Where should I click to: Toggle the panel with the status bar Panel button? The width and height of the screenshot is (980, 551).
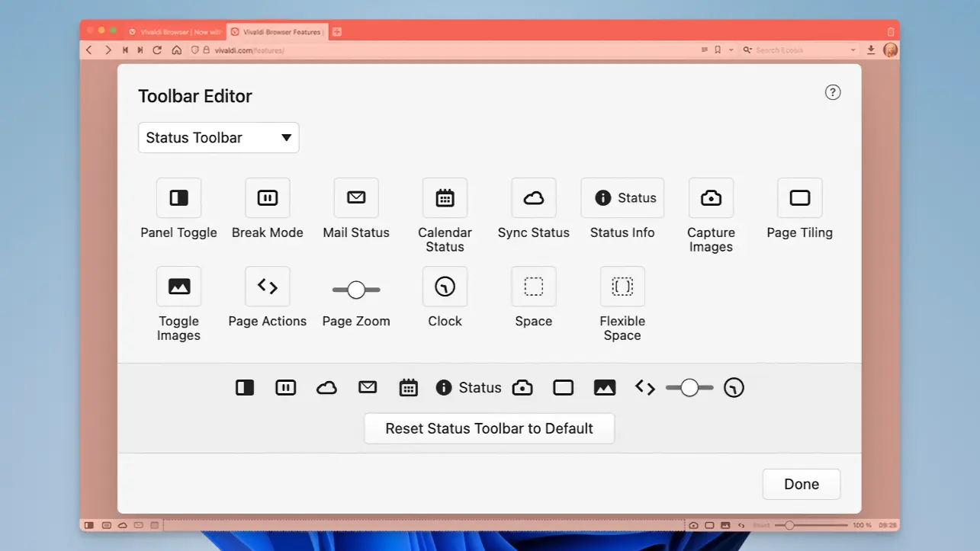pyautogui.click(x=88, y=525)
